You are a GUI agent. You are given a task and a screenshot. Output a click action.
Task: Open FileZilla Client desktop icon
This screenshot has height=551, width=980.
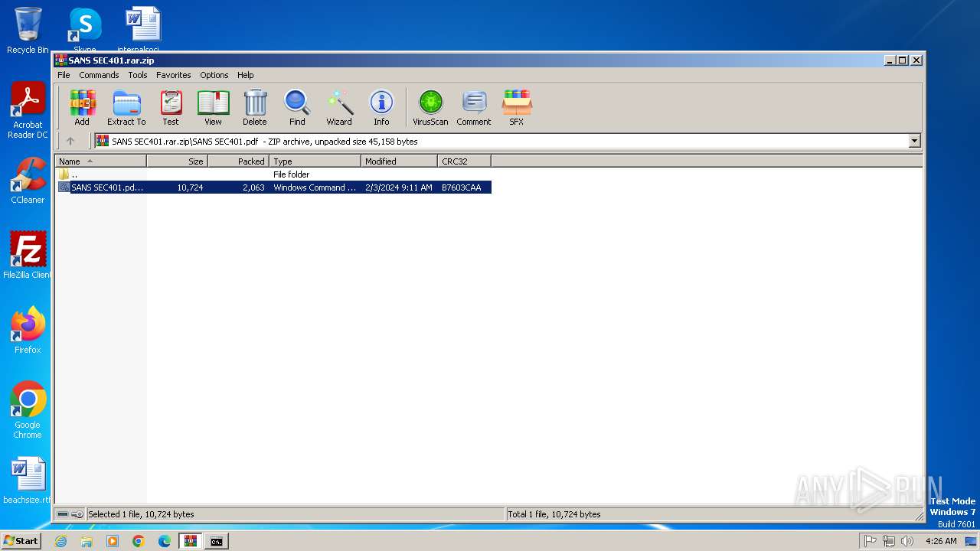coord(28,255)
